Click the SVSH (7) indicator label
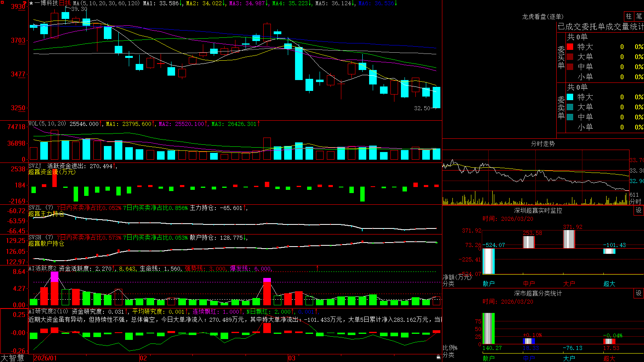 click(41, 237)
